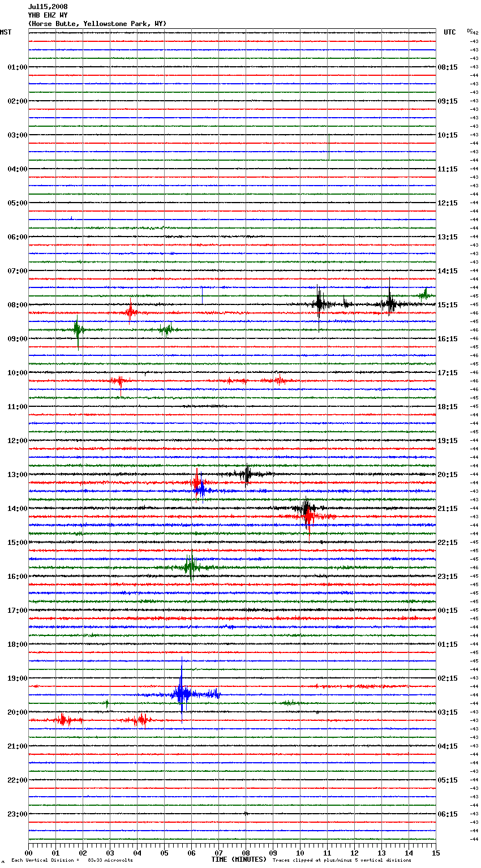Select the 13:00 MST time label
This screenshot has height=868, width=481.
coord(18,475)
